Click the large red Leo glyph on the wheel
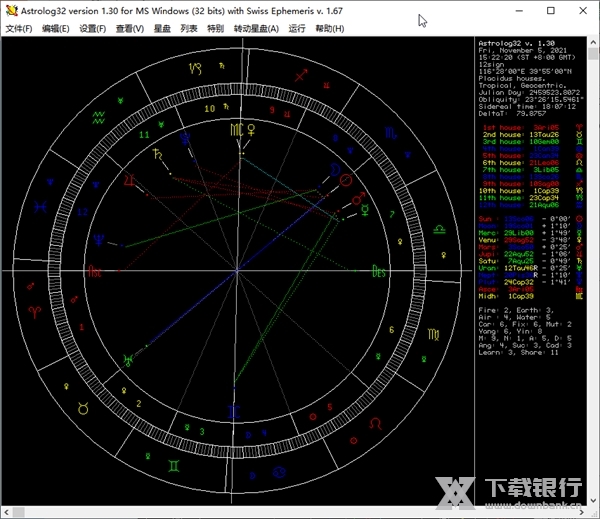Screen dimensions: 600x519 tap(375, 423)
